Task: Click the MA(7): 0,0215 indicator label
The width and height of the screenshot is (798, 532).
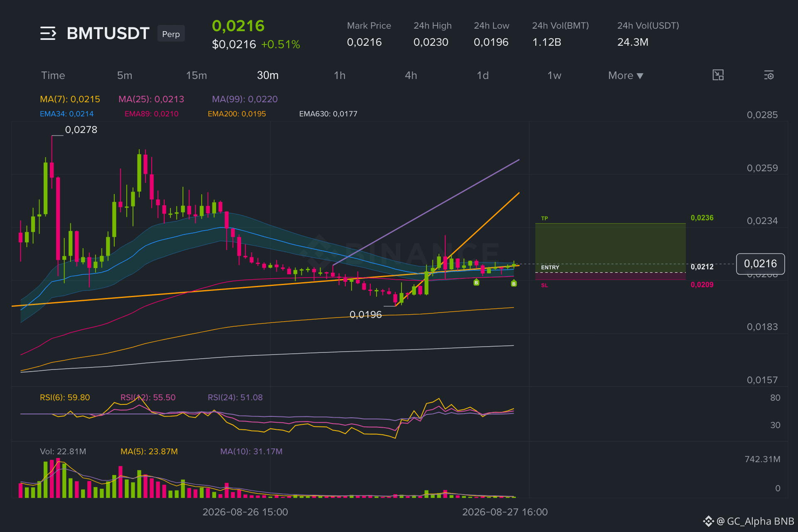Action: pos(70,99)
